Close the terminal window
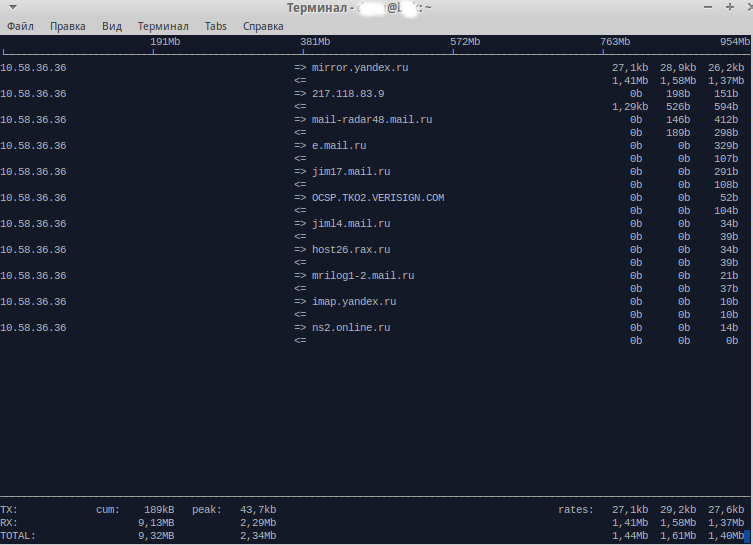The width and height of the screenshot is (753, 545). point(749,8)
